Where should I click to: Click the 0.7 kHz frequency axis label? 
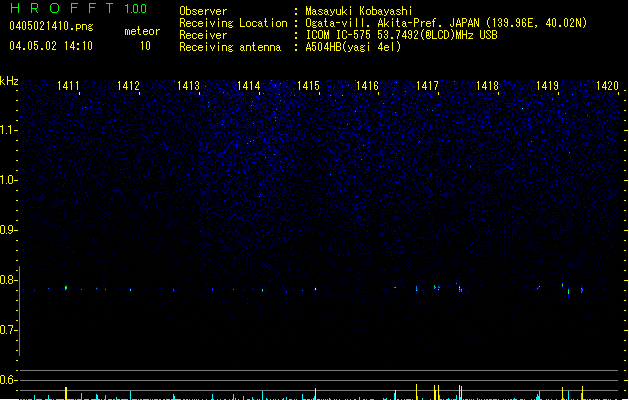coord(8,330)
